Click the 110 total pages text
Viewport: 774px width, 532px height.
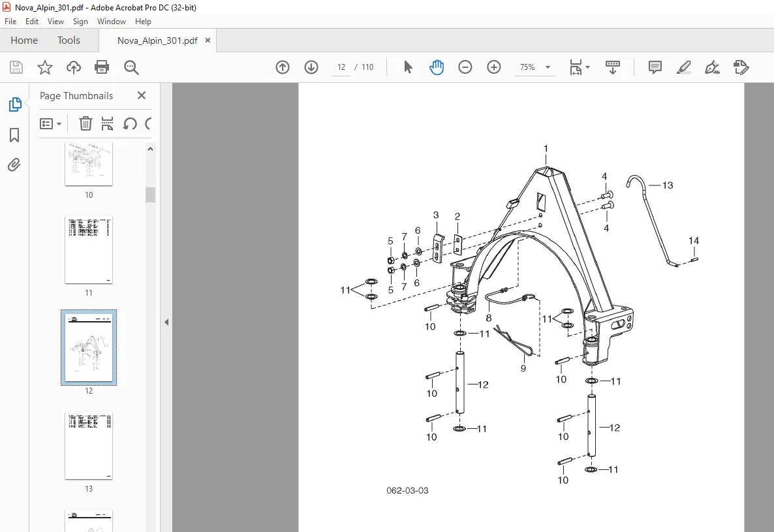click(368, 67)
